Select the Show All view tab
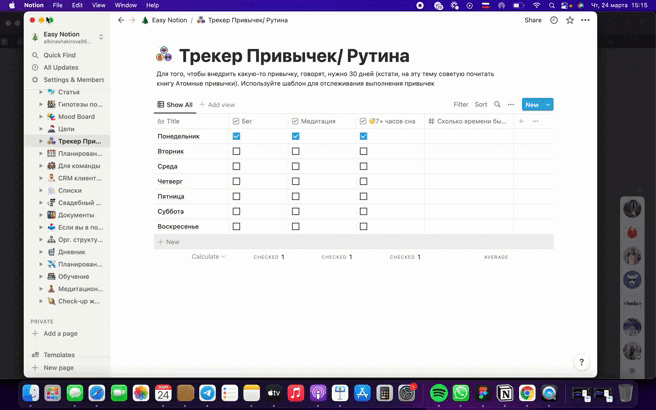This screenshot has width=656, height=410. (175, 105)
